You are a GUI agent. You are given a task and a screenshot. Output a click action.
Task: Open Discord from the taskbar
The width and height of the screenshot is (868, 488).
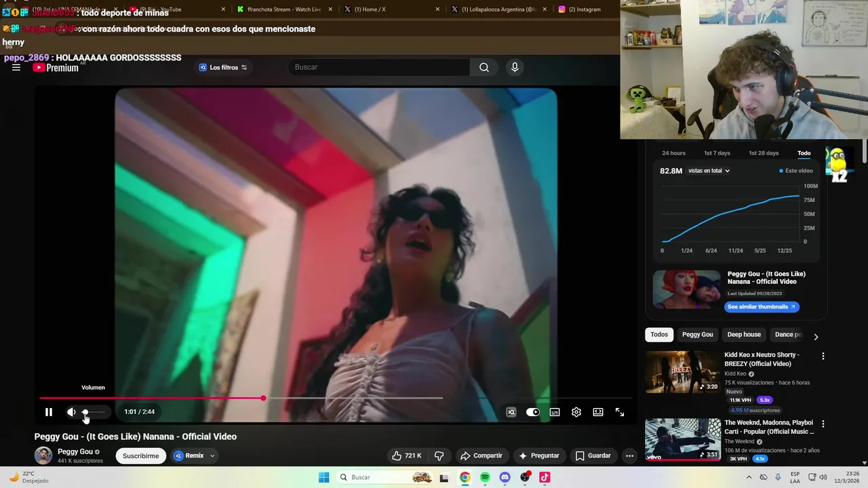[x=505, y=477]
